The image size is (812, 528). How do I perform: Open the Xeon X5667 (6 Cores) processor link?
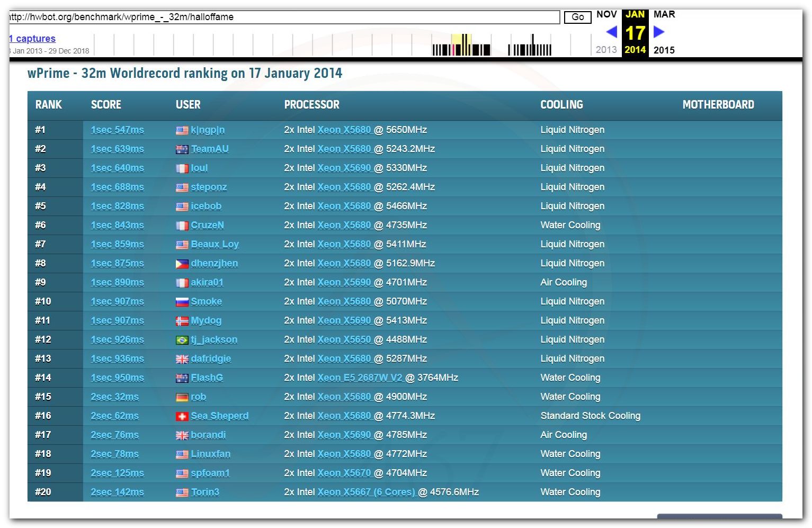coord(366,492)
